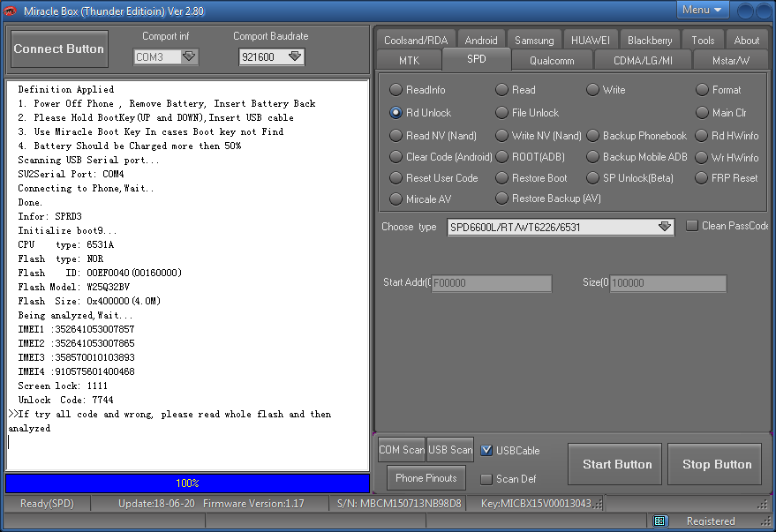Open the Comport inf COM3 dropdown
This screenshot has width=776, height=532.
click(x=189, y=56)
